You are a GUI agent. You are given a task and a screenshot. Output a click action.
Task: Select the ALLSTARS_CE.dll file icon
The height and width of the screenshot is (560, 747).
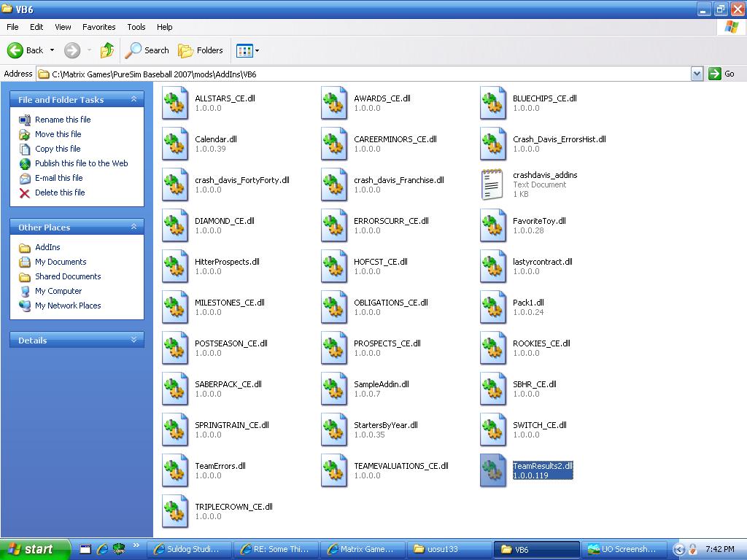pyautogui.click(x=175, y=103)
